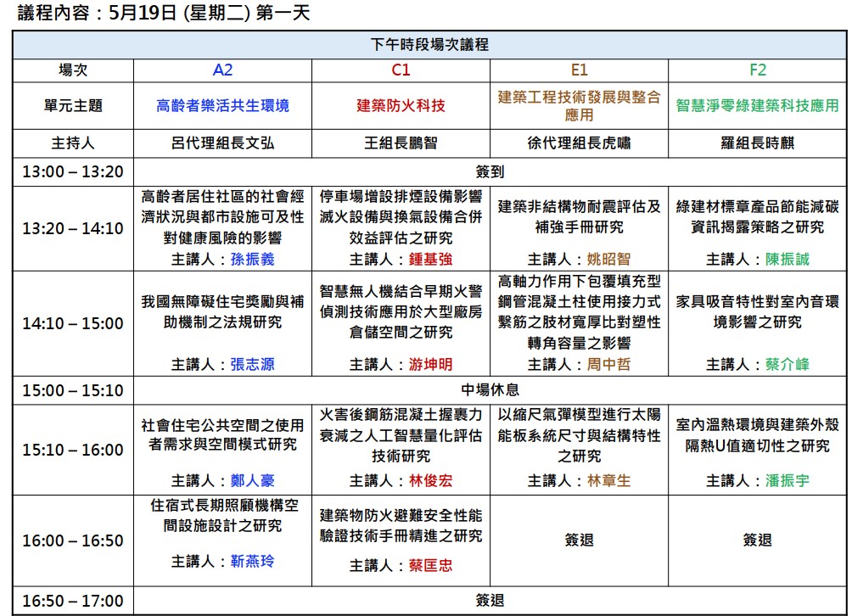Image resolution: width=852 pixels, height=616 pixels.
Task: Click speaker name 游坤明
Action: (431, 364)
